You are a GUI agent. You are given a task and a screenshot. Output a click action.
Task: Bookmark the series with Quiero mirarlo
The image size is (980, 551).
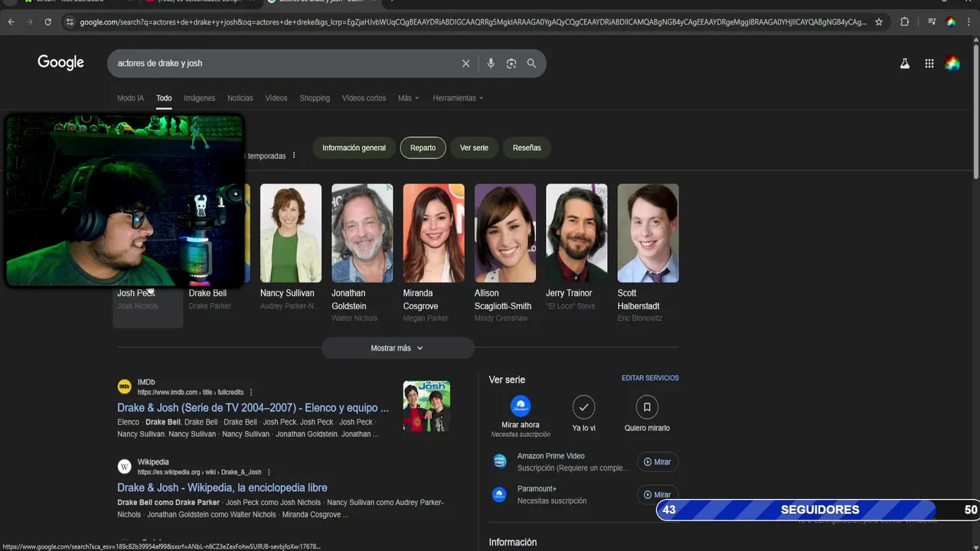(x=647, y=406)
